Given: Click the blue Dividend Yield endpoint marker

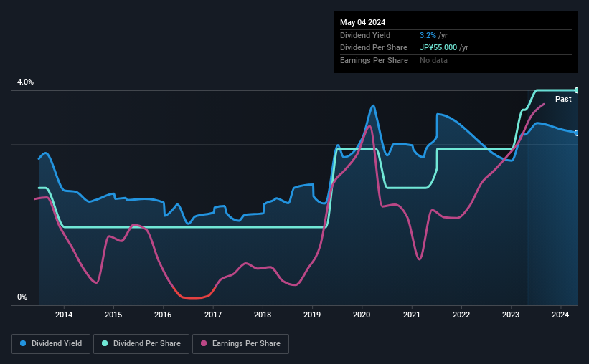Looking at the screenshot, I should click(577, 133).
